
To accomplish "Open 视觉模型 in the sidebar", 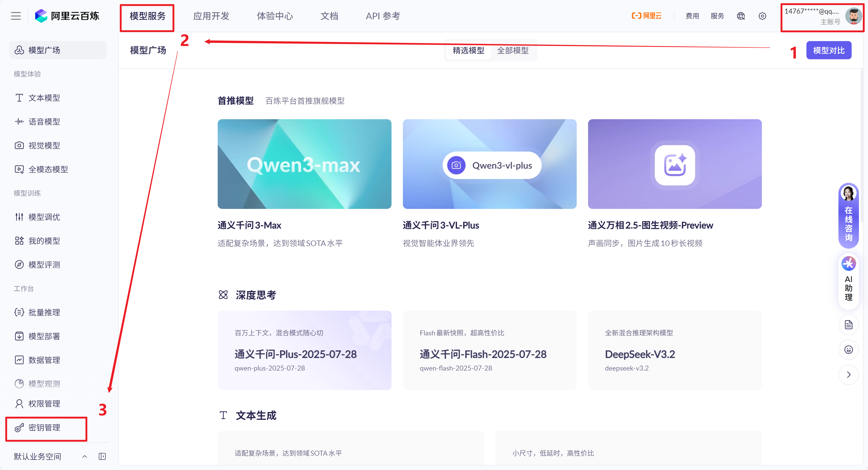I will click(44, 146).
